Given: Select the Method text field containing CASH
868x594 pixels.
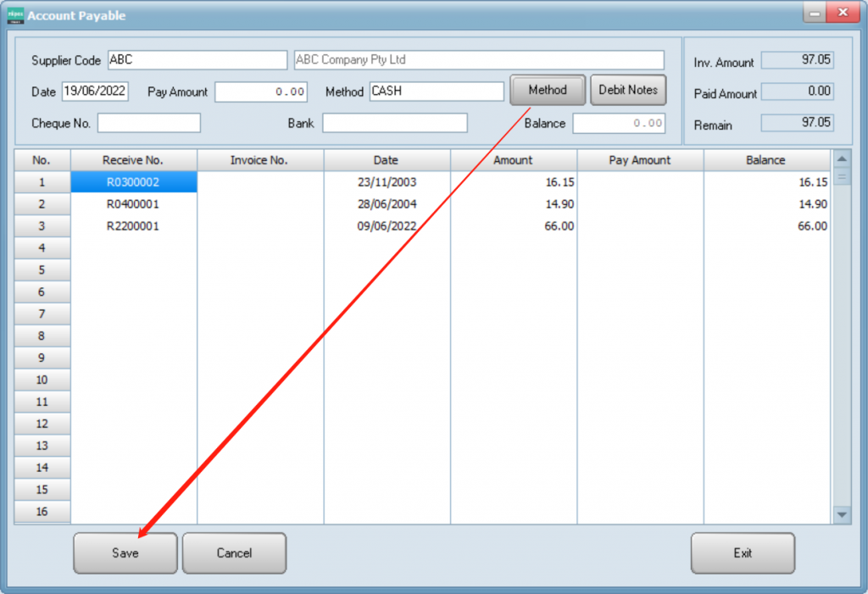Looking at the screenshot, I should click(437, 92).
